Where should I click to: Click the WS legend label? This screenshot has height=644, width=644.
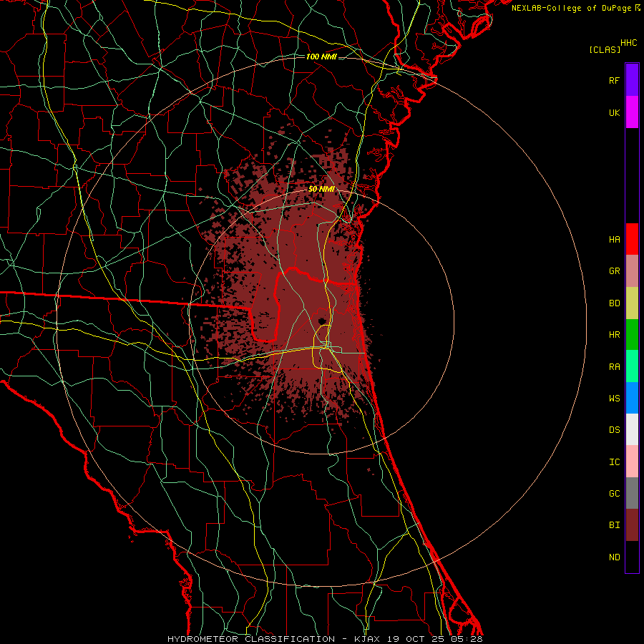614,399
